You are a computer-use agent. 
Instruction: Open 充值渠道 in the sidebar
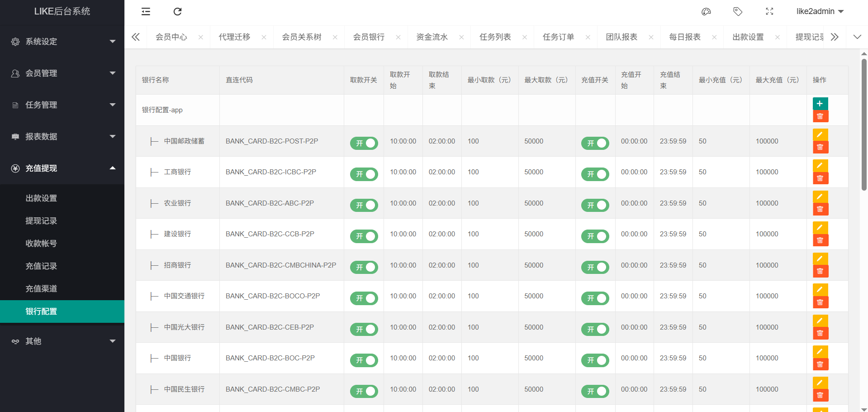(x=62, y=289)
